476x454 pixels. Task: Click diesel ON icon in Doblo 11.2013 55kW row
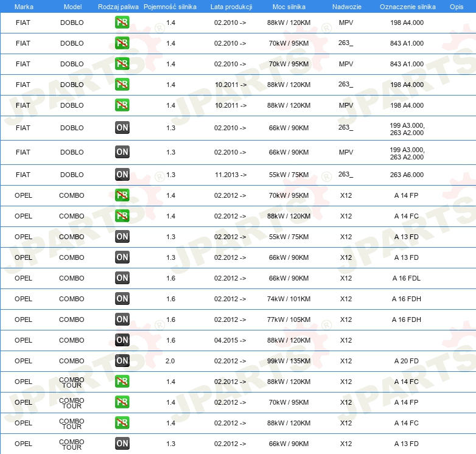click(122, 175)
